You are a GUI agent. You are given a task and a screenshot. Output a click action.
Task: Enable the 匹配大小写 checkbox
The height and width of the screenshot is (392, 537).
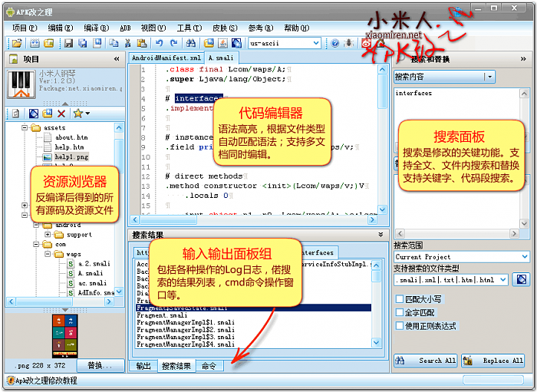click(x=400, y=299)
